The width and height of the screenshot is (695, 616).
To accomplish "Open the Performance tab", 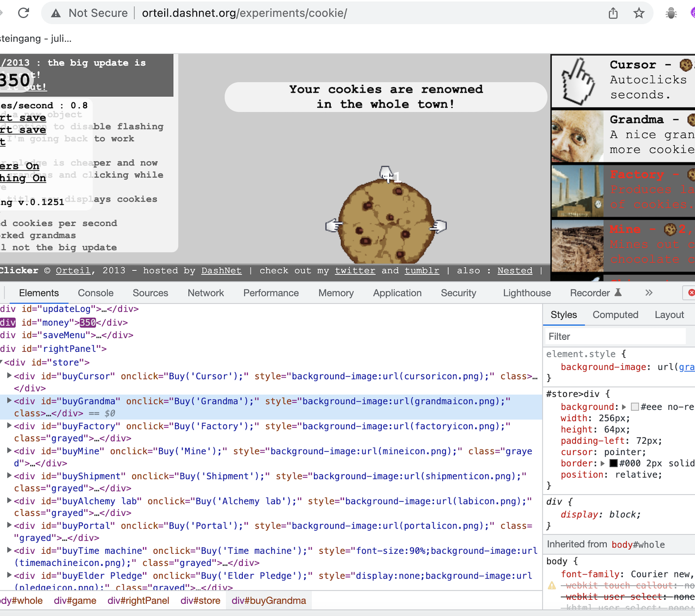I will pos(271,293).
